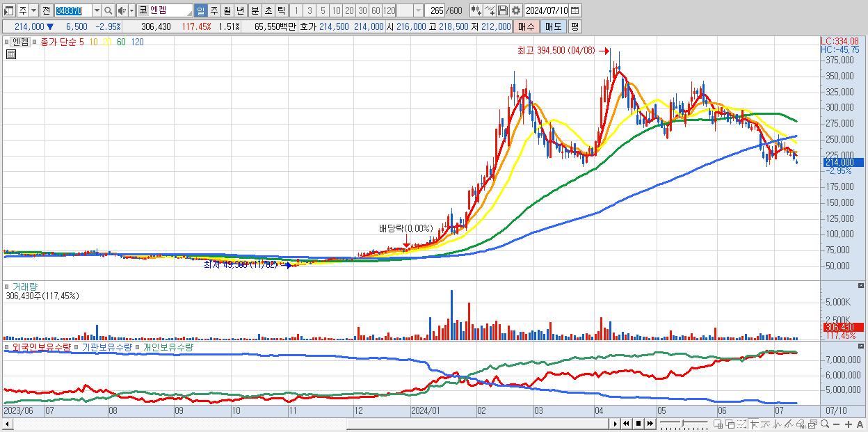Screen dimensions: 868x432
Task: Open the custom interval dropdown arrow
Action: [x=418, y=10]
